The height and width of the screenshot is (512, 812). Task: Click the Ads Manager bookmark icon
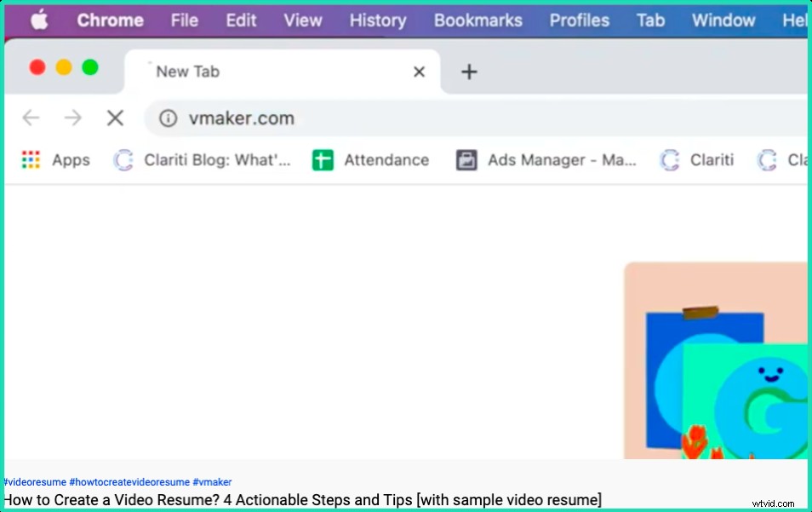click(x=466, y=159)
